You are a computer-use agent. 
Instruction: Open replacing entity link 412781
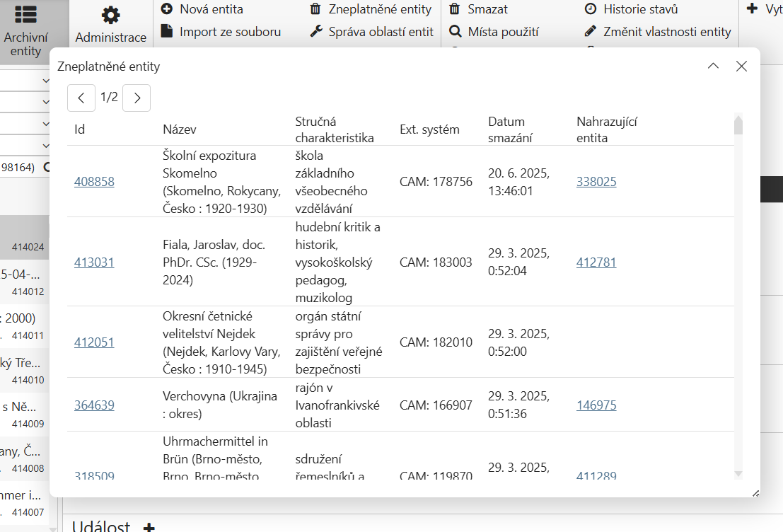coord(596,262)
